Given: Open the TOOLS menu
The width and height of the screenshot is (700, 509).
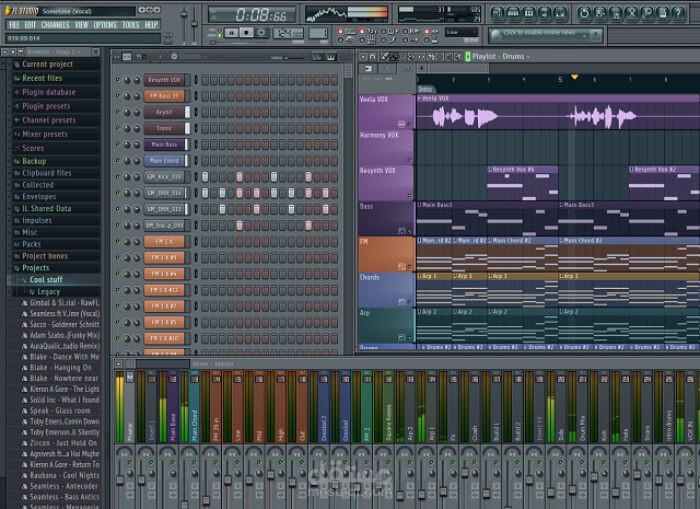Looking at the screenshot, I should pos(131,25).
